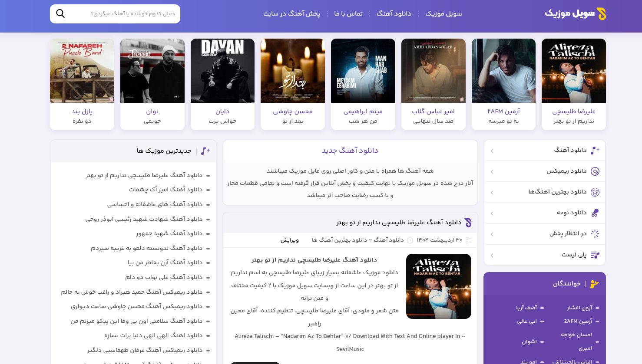Open the محسن چاوشی candle cover thumbnail
Viewport: 642px width, 364px height.
click(x=293, y=71)
